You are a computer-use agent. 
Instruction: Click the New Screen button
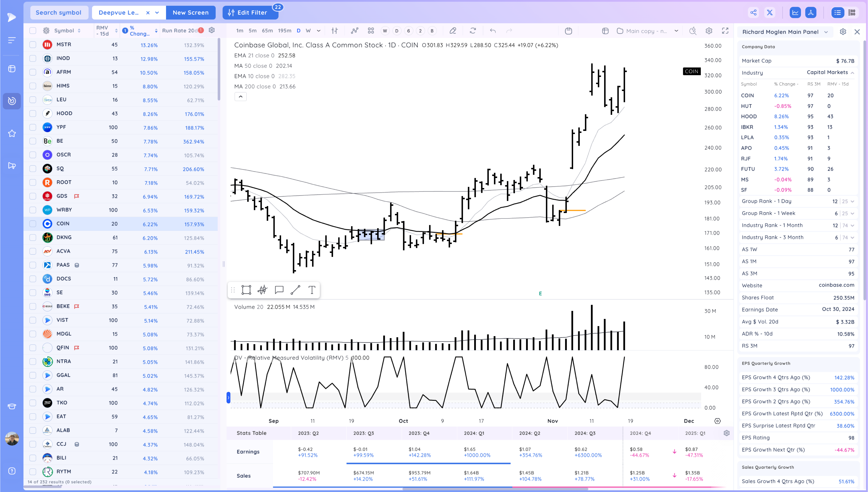pos(190,13)
